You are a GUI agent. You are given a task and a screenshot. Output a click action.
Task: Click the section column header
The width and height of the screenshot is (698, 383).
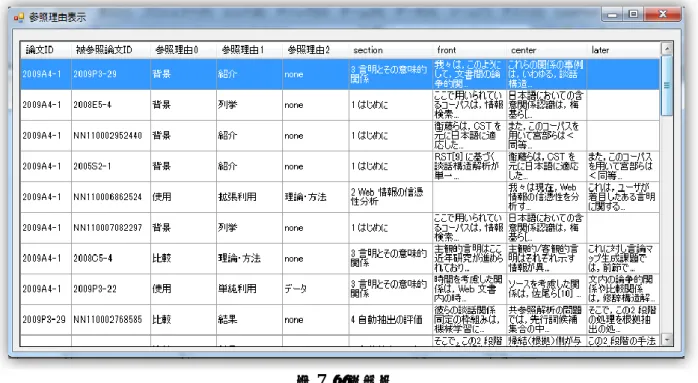pyautogui.click(x=390, y=50)
